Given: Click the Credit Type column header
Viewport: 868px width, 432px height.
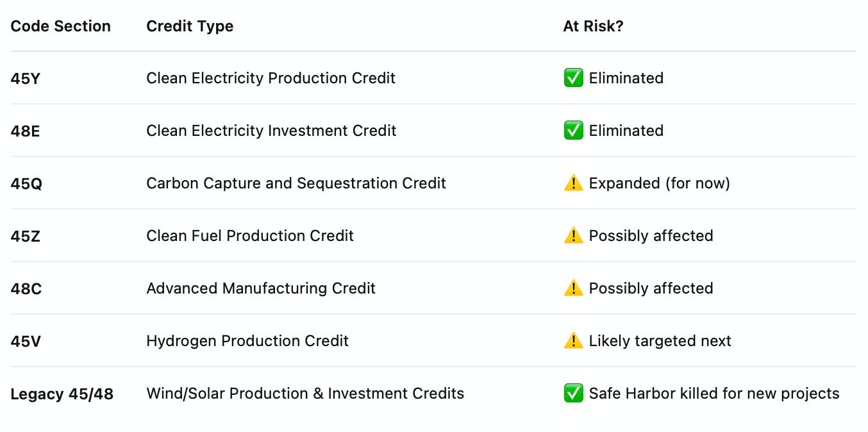Looking at the screenshot, I should tap(190, 26).
